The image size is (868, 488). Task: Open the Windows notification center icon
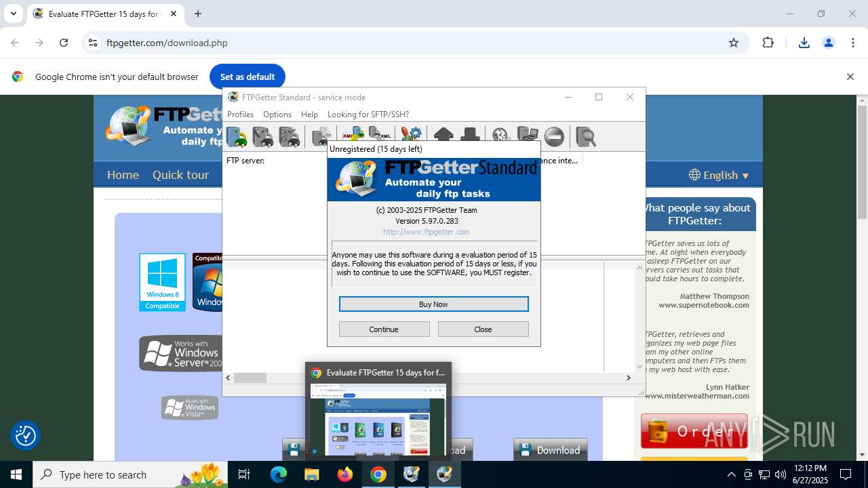(846, 474)
